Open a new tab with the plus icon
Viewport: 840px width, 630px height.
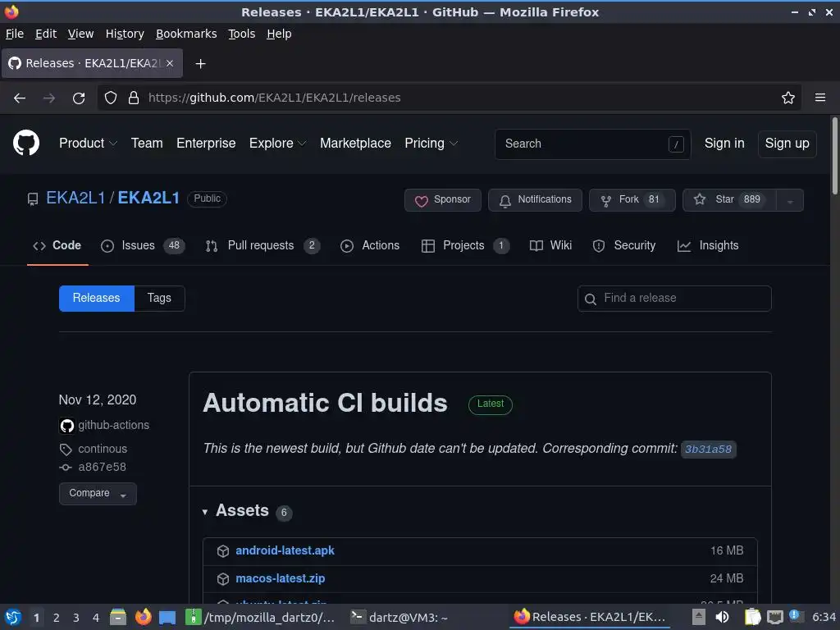click(200, 64)
